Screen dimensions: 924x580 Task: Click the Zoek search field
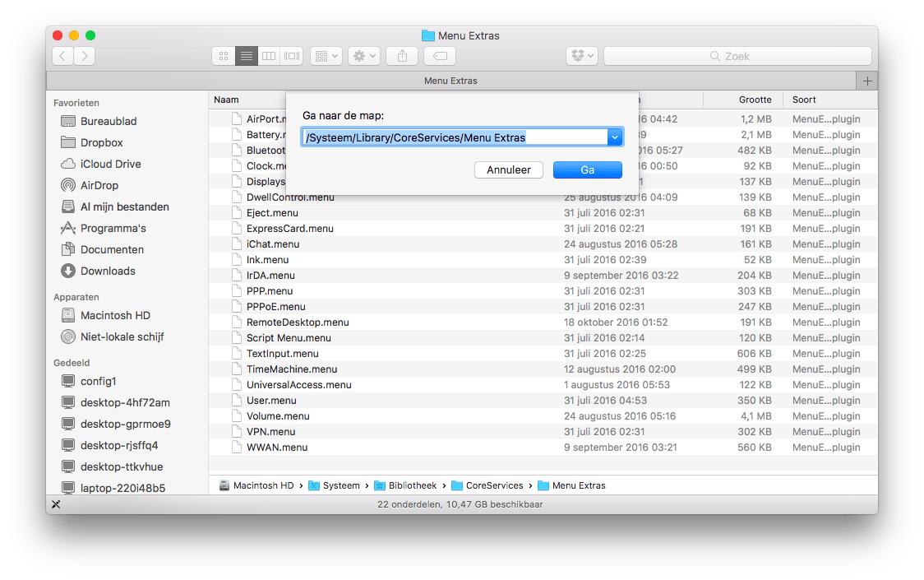[x=737, y=56]
